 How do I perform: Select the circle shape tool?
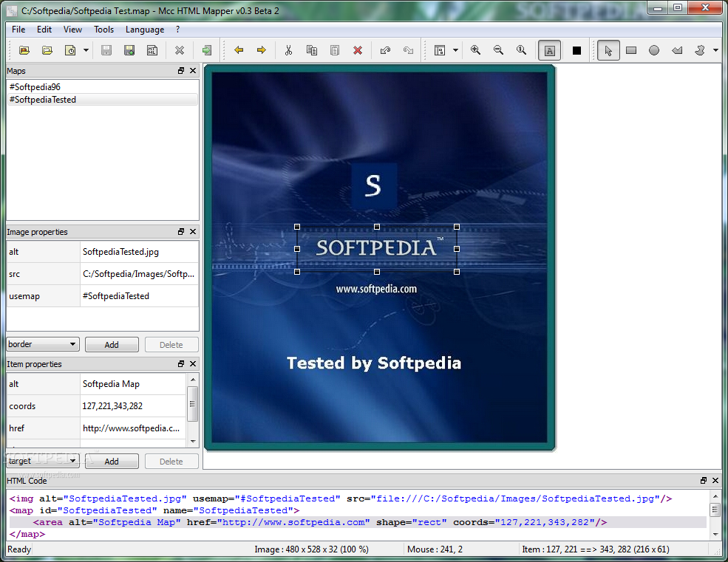[x=653, y=50]
